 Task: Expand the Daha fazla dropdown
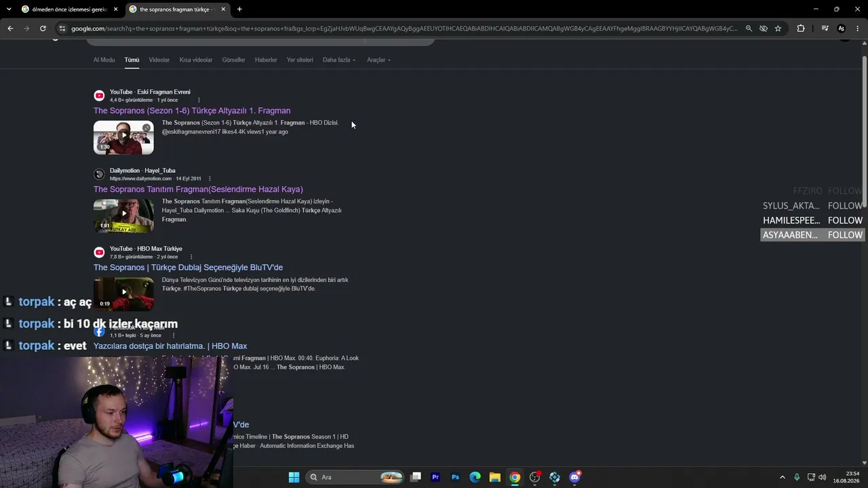pyautogui.click(x=339, y=60)
